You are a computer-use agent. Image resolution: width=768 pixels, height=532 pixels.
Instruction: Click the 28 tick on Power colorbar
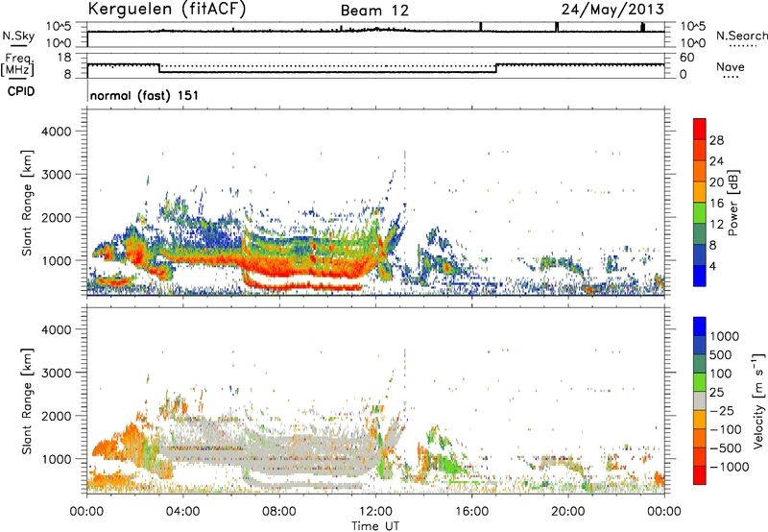coord(716,140)
